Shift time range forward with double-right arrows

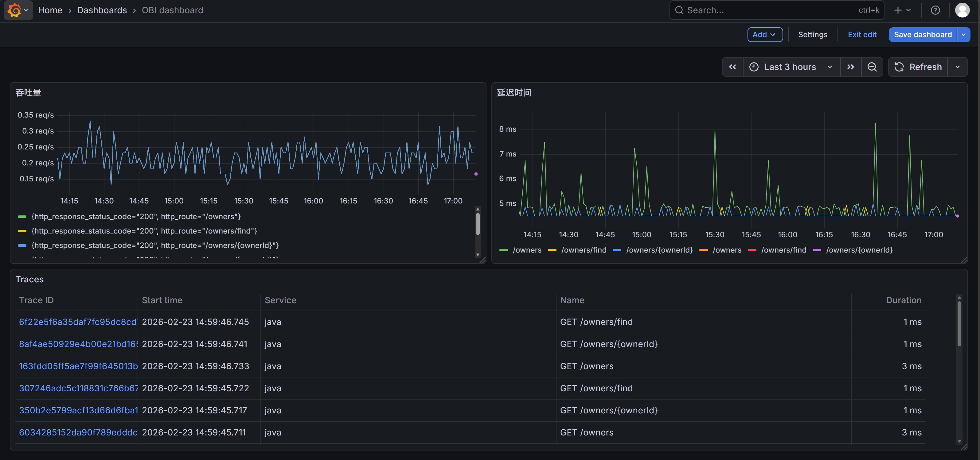(851, 67)
